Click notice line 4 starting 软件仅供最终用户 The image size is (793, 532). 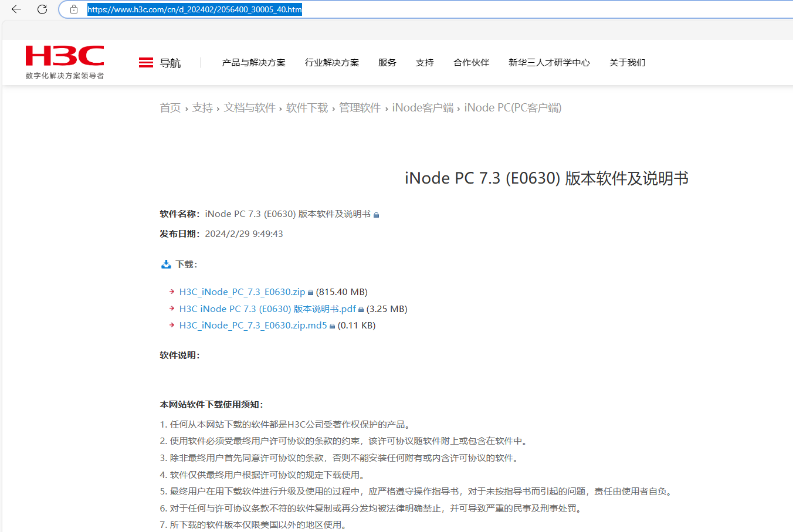click(x=264, y=475)
